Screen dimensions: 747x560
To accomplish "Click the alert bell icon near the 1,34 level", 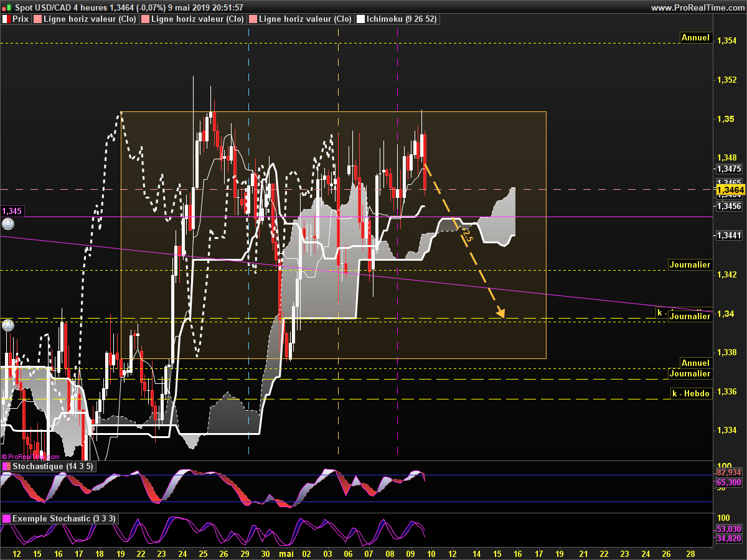I will click(7, 325).
